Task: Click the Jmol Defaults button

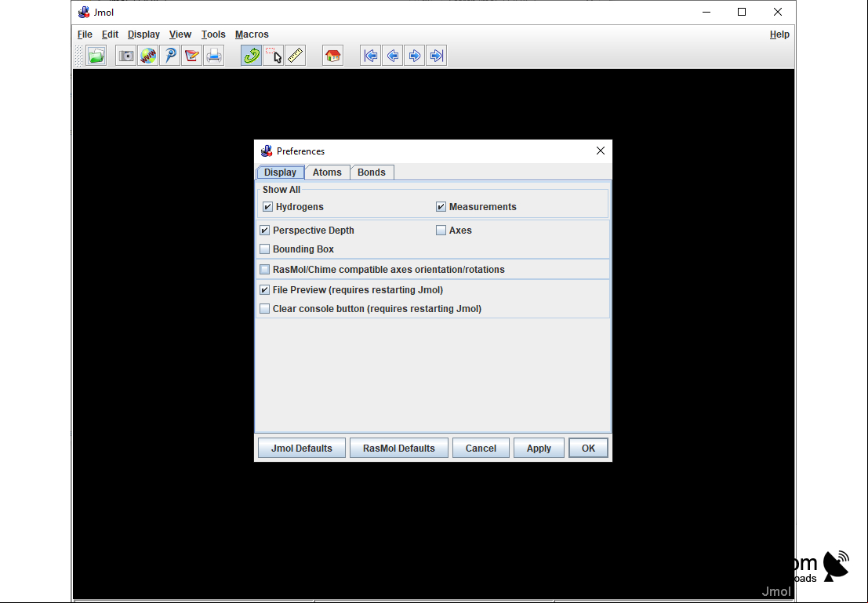Action: coord(302,448)
